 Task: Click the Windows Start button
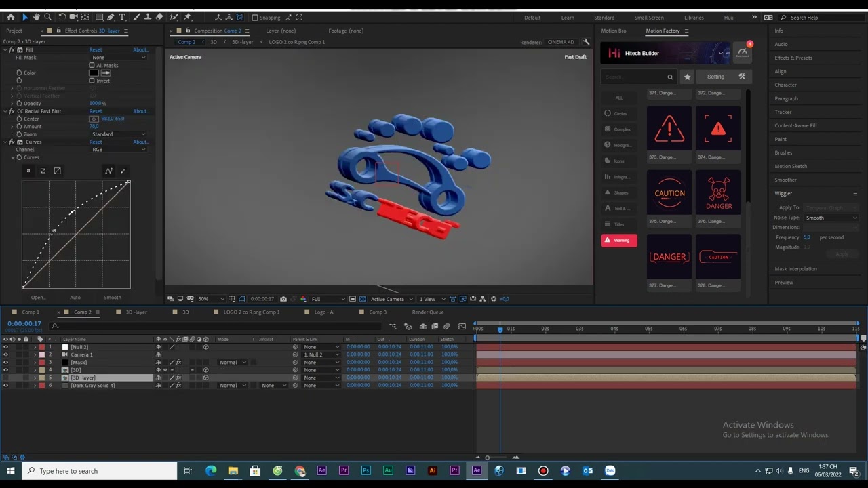[11, 471]
